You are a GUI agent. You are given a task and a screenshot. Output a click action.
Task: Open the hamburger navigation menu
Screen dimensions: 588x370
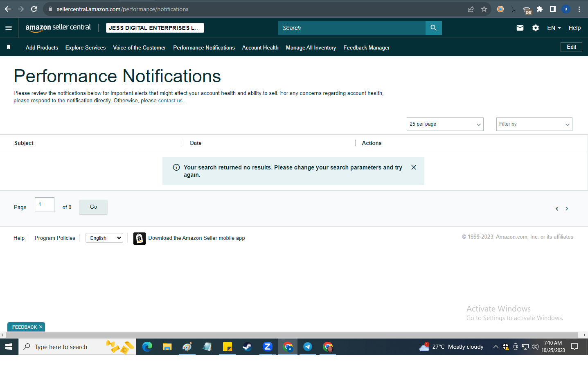click(x=9, y=28)
